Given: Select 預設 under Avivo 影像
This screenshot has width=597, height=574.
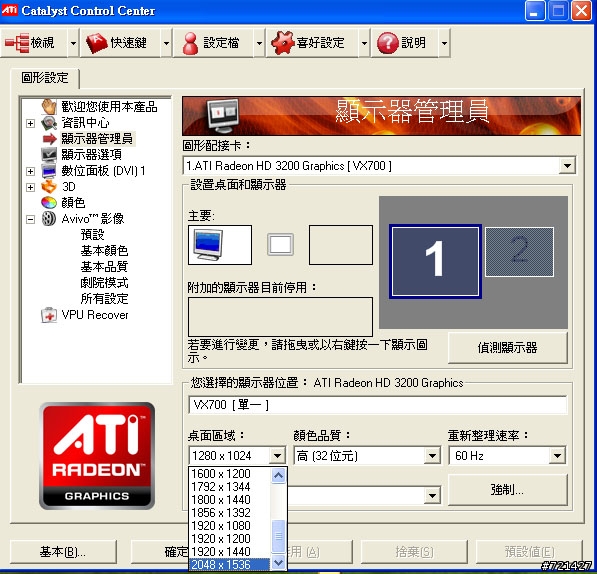Looking at the screenshot, I should click(x=92, y=234).
